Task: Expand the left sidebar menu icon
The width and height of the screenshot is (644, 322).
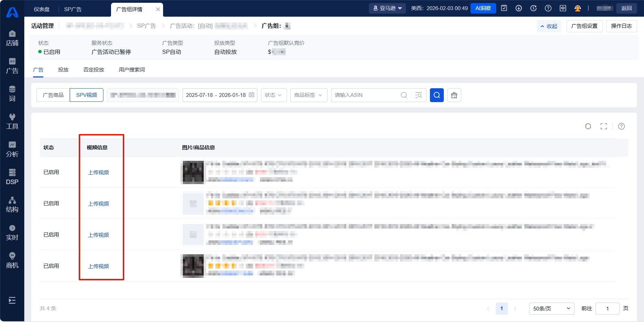Action: [x=12, y=300]
